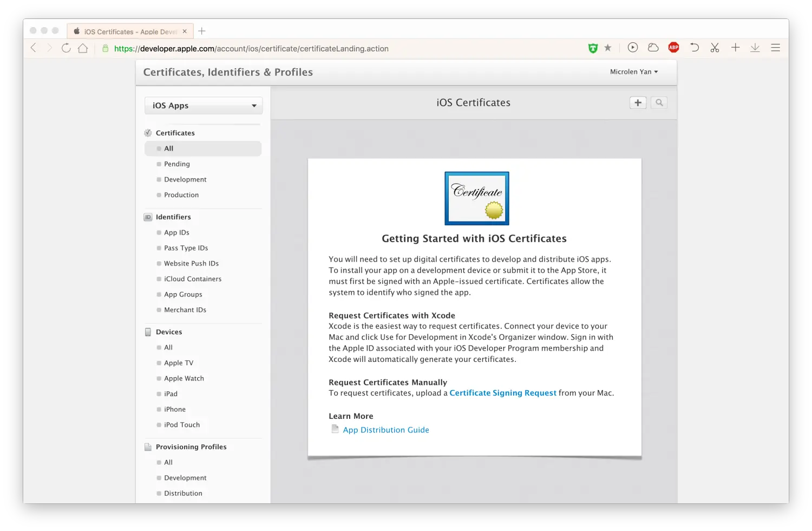Reload the page with the refresh icon
Screen dimensions: 812x531
coord(66,48)
